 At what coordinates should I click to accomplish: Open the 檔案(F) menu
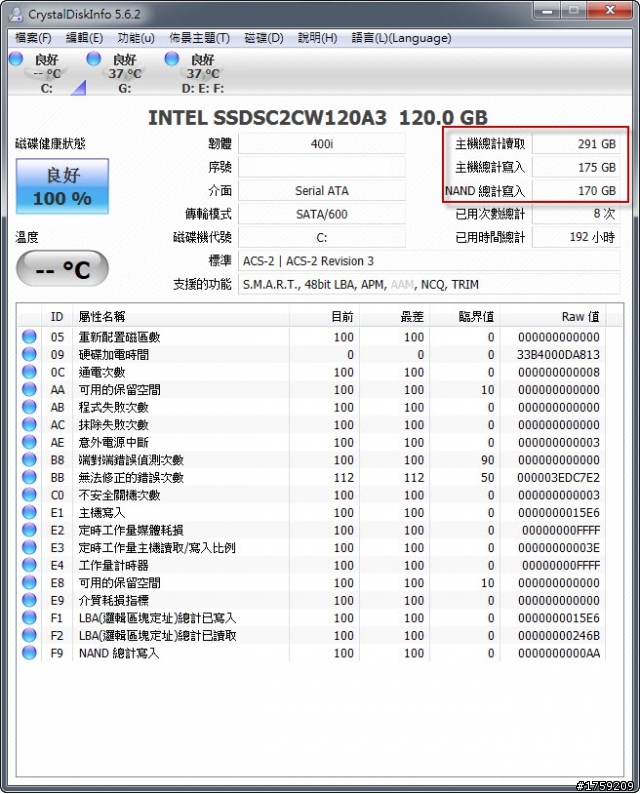(x=33, y=38)
